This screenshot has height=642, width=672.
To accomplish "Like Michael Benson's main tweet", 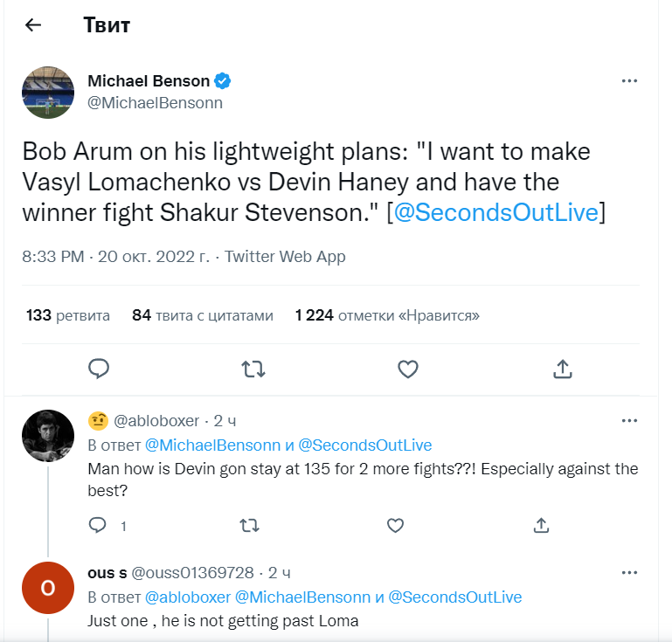I will tap(407, 369).
